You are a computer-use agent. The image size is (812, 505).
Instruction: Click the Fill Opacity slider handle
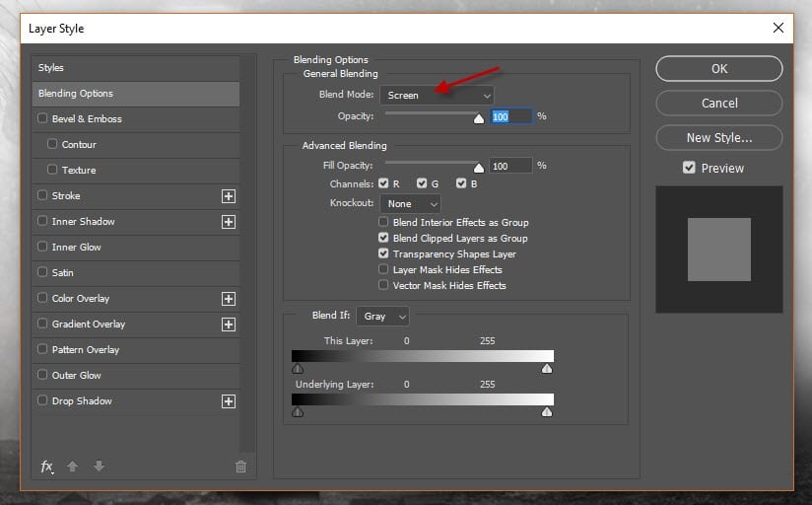coord(479,168)
